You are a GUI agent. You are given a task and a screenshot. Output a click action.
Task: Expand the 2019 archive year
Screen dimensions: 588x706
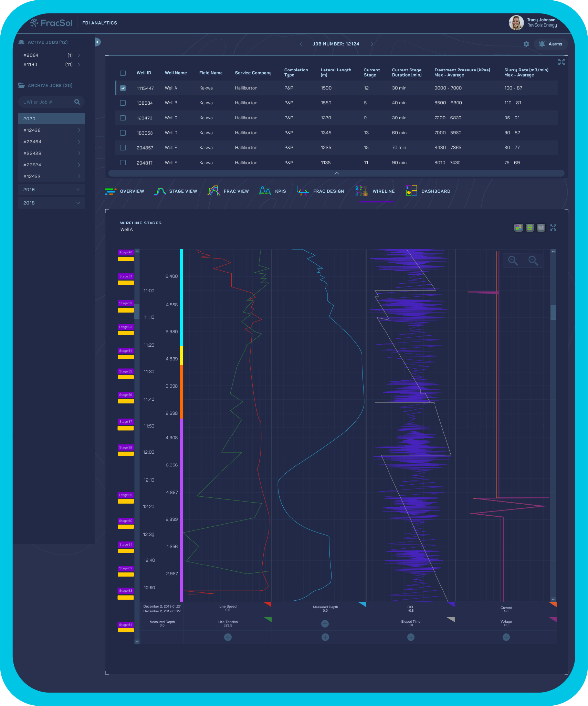(51, 190)
